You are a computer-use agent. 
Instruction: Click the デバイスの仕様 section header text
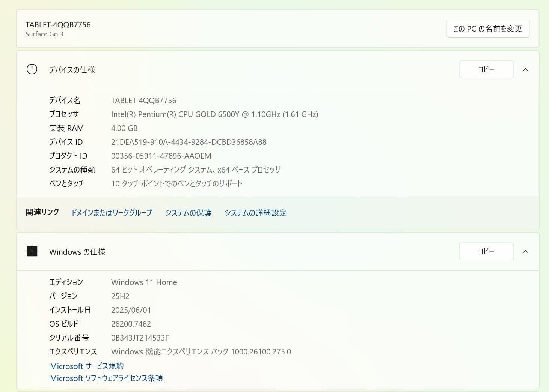pyautogui.click(x=72, y=70)
